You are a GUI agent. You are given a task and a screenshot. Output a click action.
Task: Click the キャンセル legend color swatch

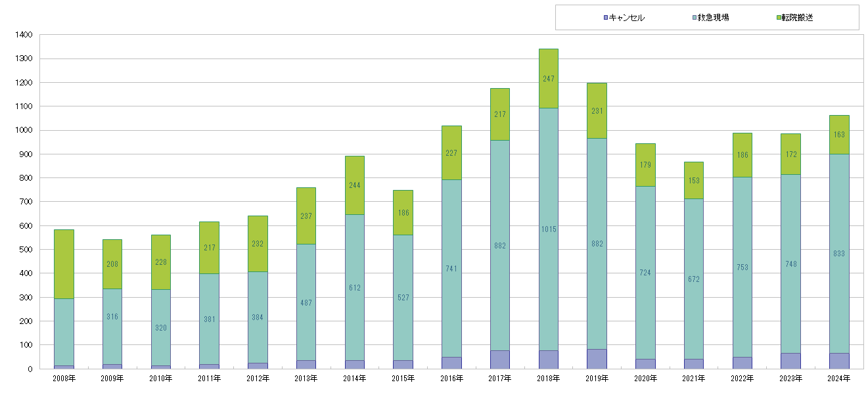point(605,18)
